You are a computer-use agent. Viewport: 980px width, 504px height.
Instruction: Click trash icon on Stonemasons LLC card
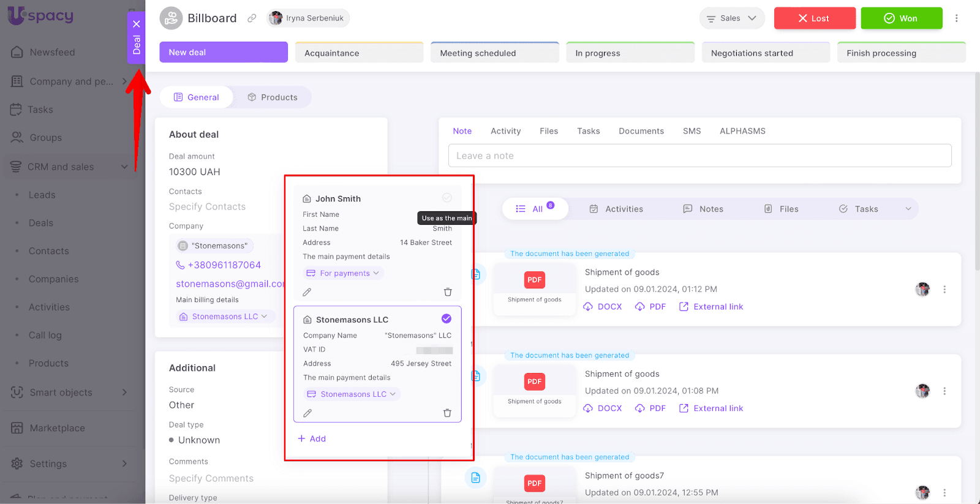pos(447,413)
